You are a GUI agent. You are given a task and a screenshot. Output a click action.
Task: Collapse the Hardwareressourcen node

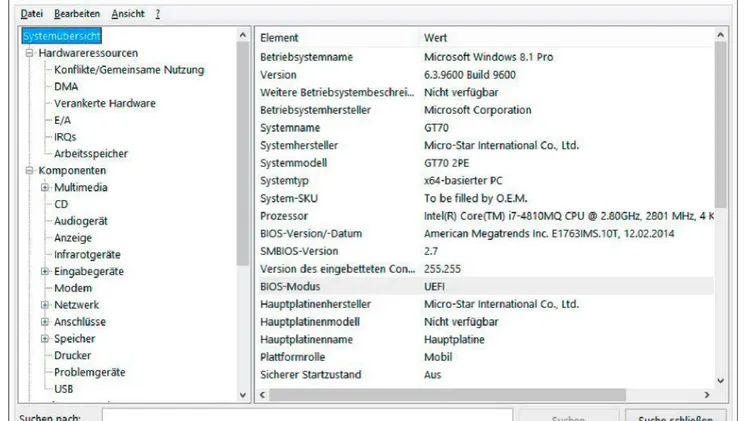pyautogui.click(x=29, y=53)
